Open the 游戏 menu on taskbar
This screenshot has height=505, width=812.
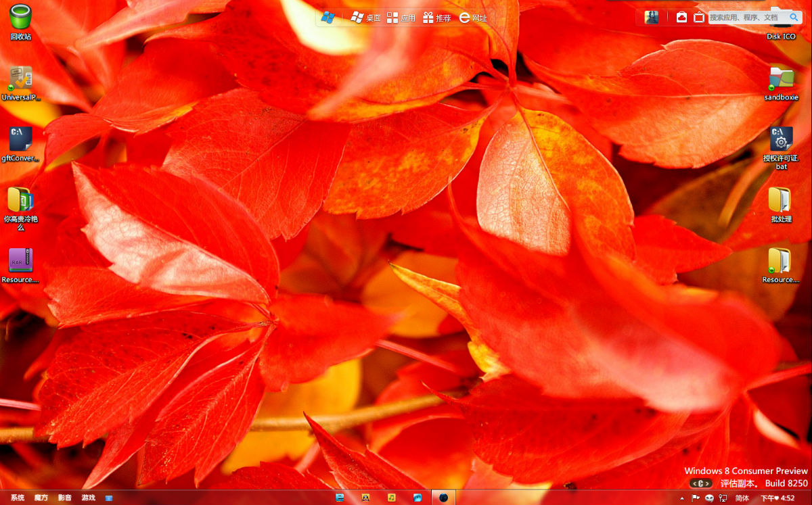(x=89, y=498)
